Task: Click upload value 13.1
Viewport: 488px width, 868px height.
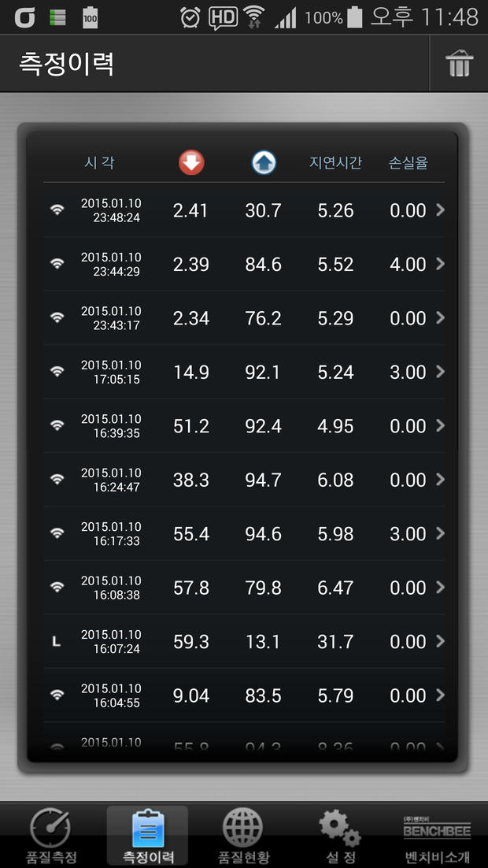Action: (x=264, y=642)
